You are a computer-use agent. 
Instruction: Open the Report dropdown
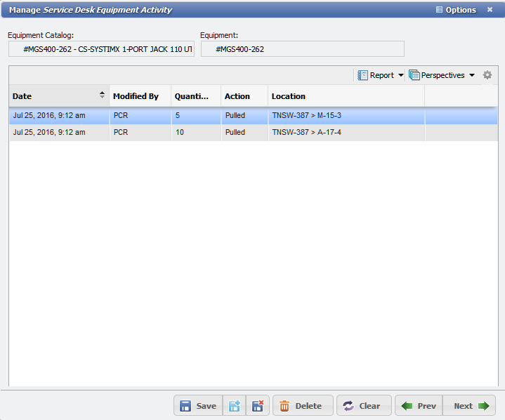click(x=380, y=75)
